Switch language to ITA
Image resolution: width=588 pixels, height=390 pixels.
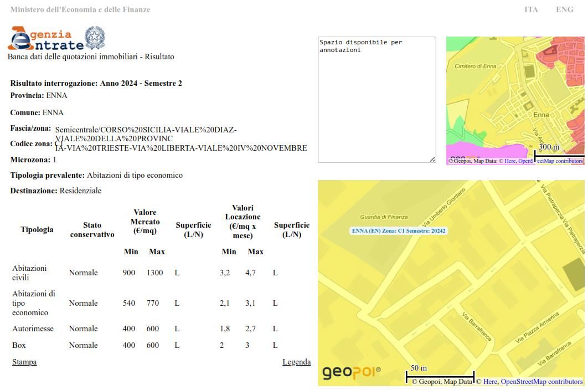pos(531,9)
